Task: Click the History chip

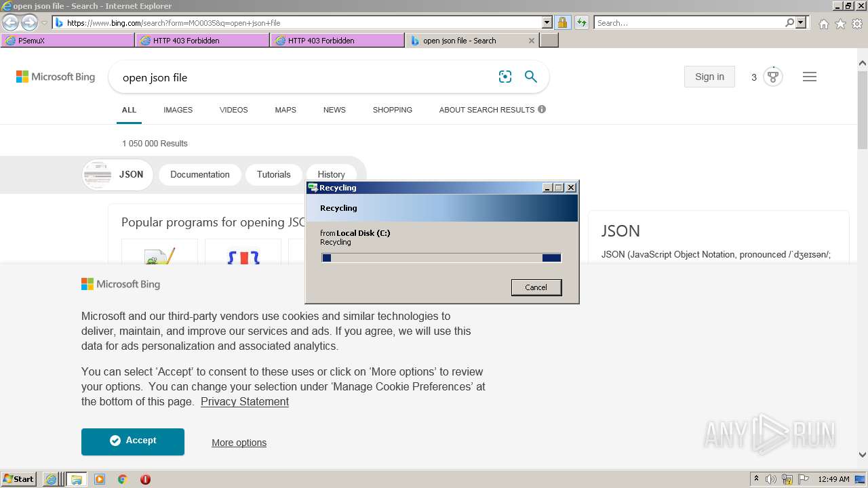Action: (331, 174)
